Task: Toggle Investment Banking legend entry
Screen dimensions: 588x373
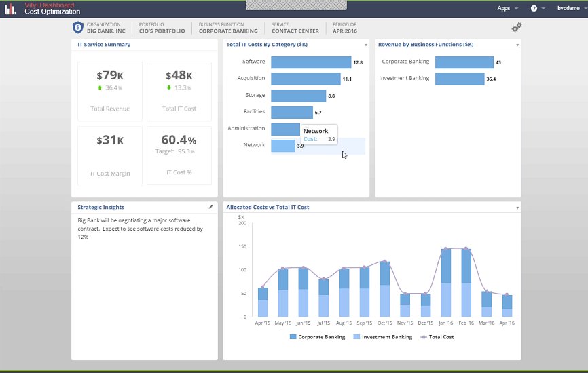Action: click(382, 337)
